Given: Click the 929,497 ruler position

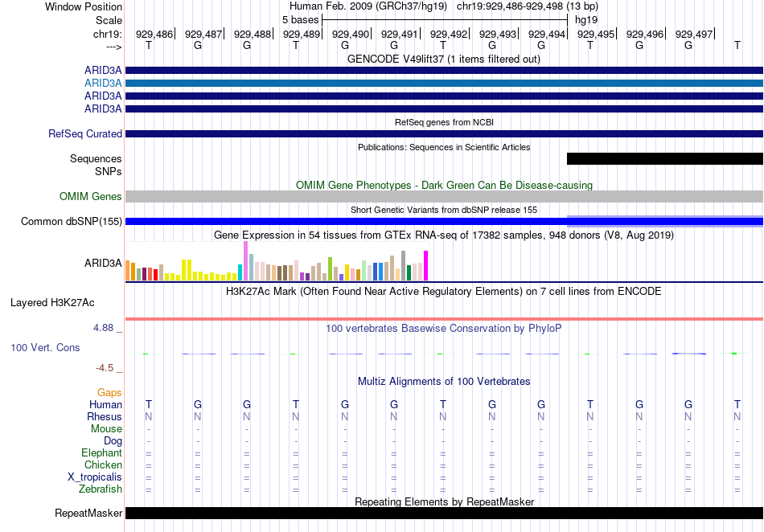Looking at the screenshot, I should pos(694,34).
